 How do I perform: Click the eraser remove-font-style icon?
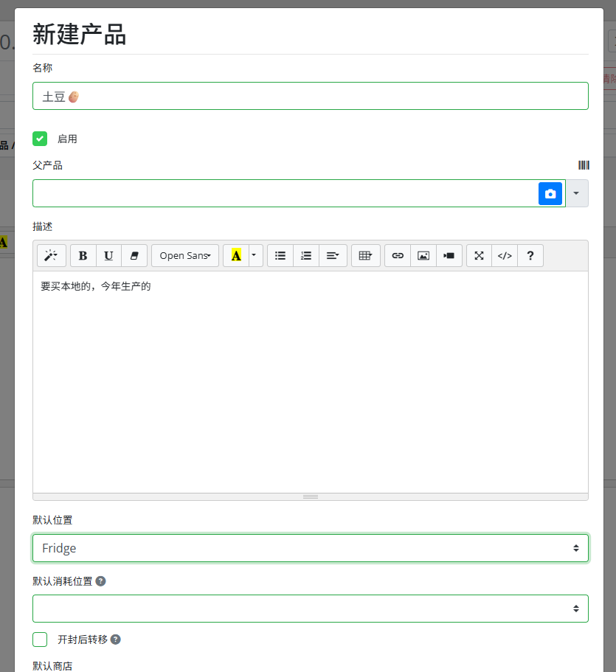click(134, 256)
